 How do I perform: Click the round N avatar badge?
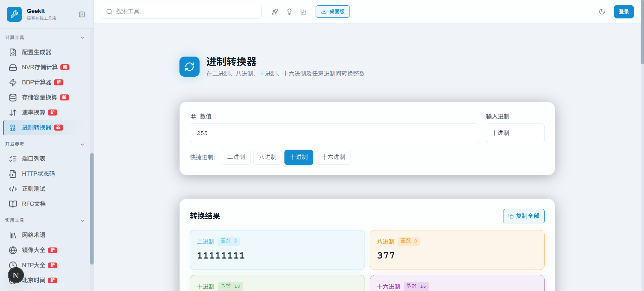pos(16,276)
